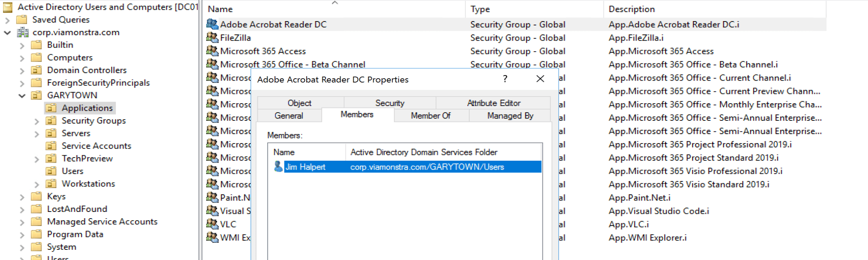Select the Paint.Net group row
This screenshot has height=260, width=868.
pos(235,198)
